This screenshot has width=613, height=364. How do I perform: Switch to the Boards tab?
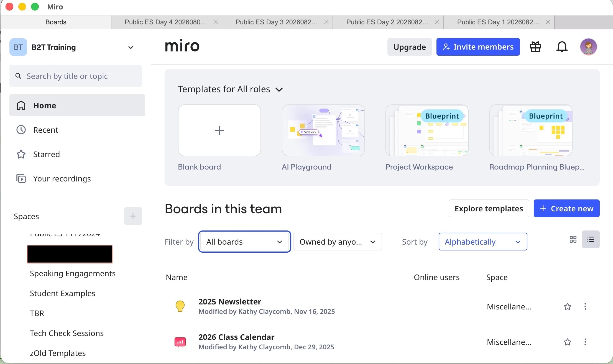[56, 22]
